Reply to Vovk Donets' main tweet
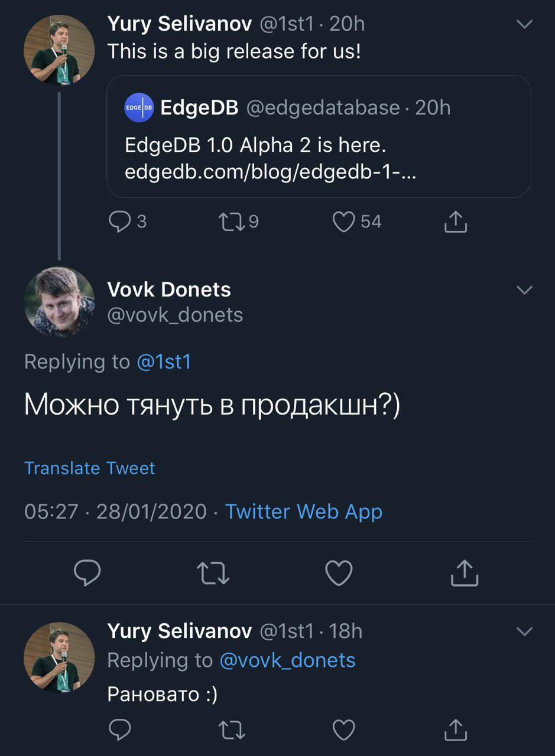The height and width of the screenshot is (756, 555). (87, 573)
